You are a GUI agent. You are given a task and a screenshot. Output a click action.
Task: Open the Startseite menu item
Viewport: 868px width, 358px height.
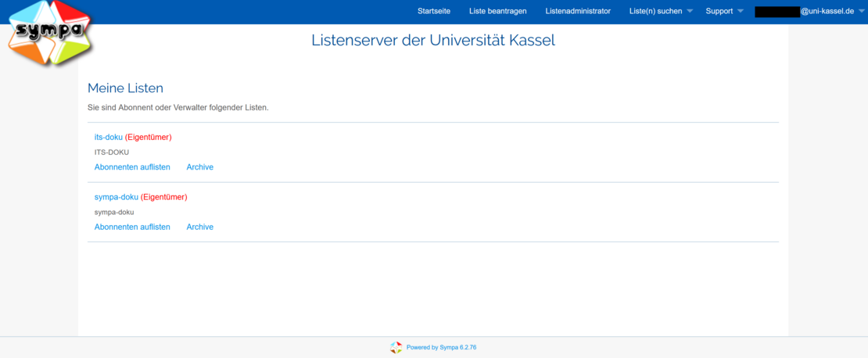[434, 11]
